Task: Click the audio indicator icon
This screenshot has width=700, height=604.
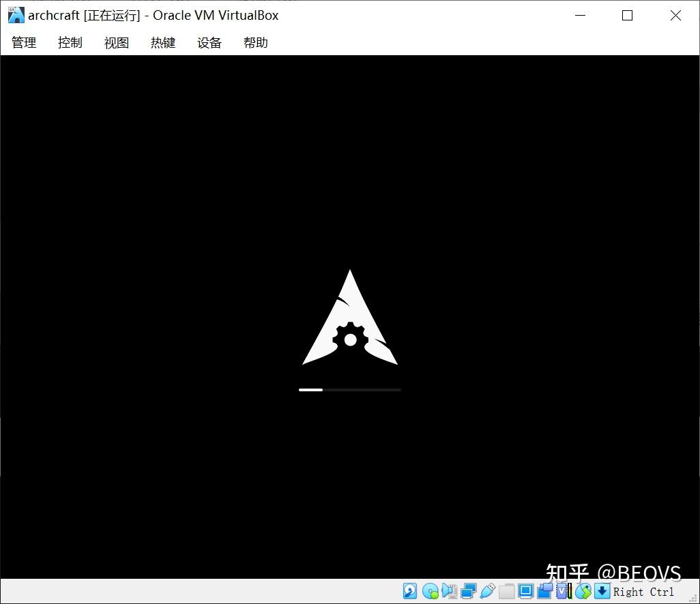Action: (450, 591)
